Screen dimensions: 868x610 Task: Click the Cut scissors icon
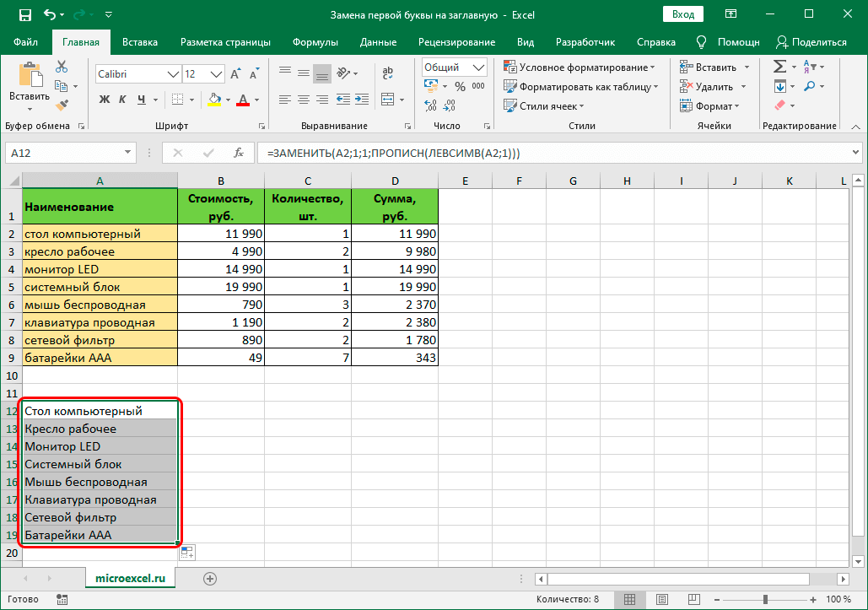tap(62, 67)
